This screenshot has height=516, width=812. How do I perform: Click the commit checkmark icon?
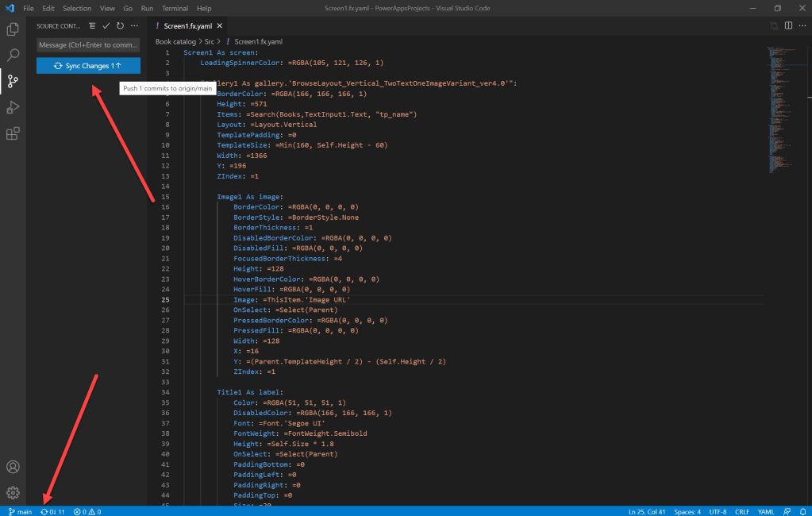(x=106, y=26)
